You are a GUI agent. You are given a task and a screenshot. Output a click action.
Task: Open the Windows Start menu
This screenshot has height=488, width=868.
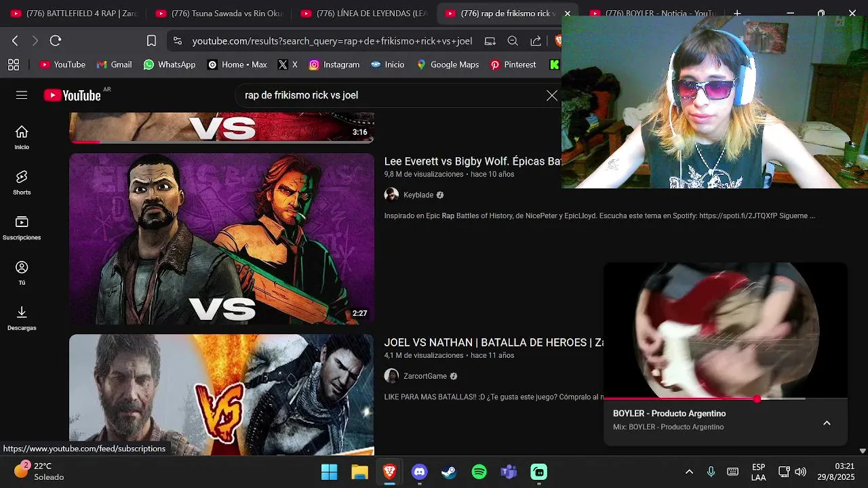pos(330,472)
